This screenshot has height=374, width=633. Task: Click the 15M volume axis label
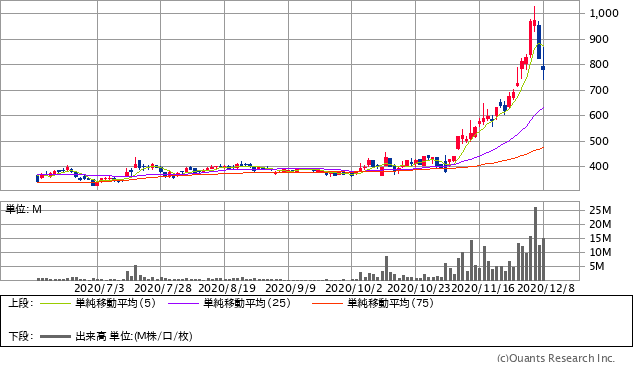(600, 238)
